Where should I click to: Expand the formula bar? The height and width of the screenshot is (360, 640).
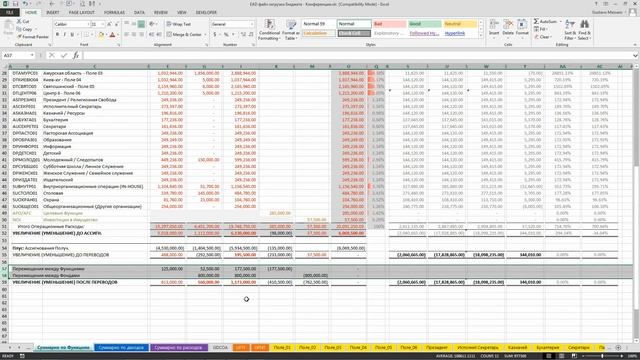pos(635,55)
